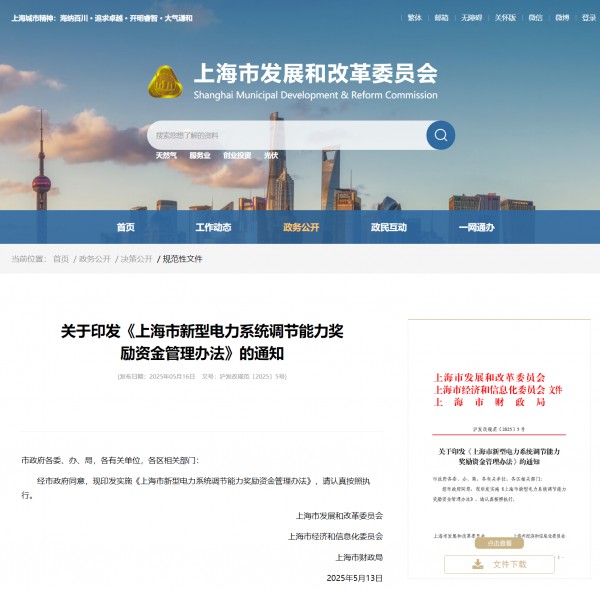Enable 无障碍 accessibility mode
The image size is (600, 590).
472,18
